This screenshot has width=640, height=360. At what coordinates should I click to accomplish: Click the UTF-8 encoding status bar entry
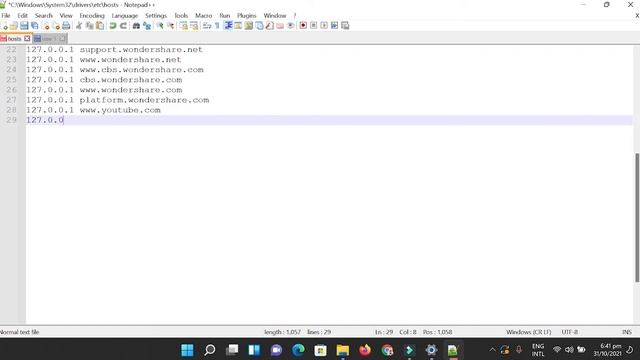point(569,332)
